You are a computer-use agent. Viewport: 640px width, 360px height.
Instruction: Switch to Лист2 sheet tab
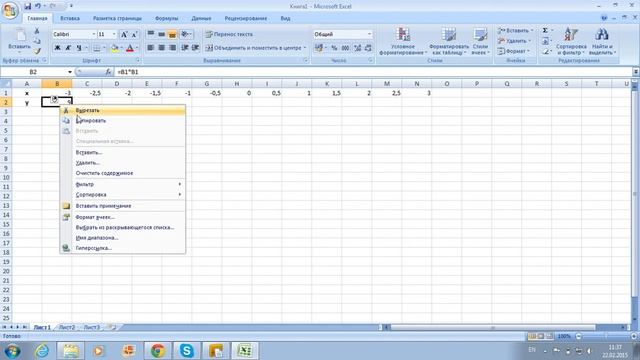pos(67,327)
